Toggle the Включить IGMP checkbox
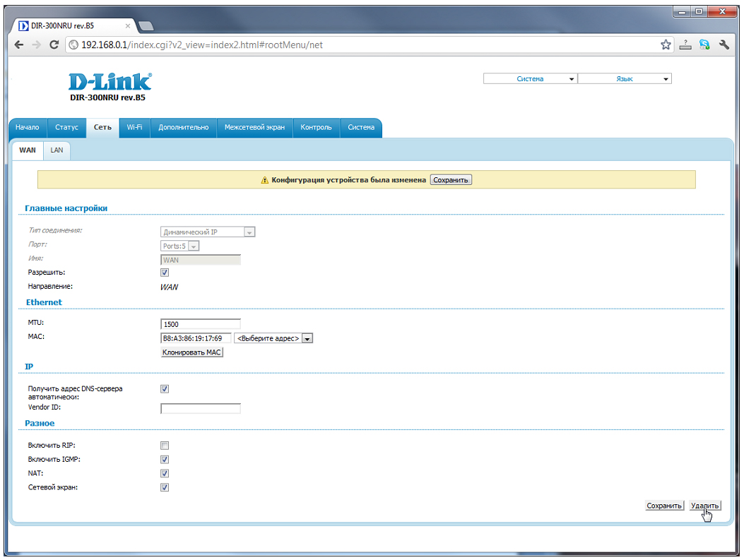The image size is (744, 560). click(x=165, y=460)
